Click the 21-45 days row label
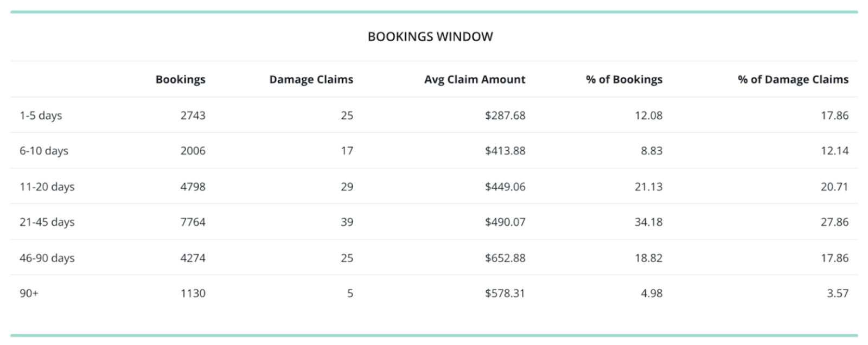This screenshot has width=868, height=345. (47, 222)
